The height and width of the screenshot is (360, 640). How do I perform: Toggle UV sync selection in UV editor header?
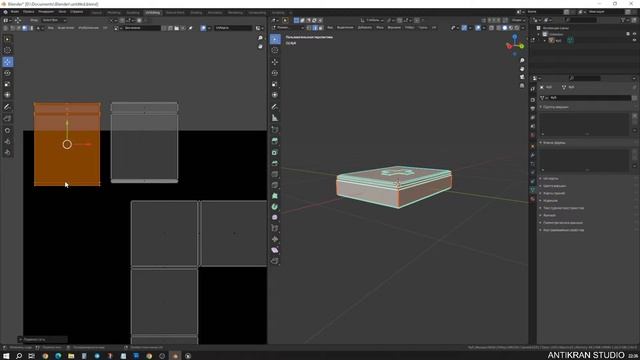coord(6,28)
